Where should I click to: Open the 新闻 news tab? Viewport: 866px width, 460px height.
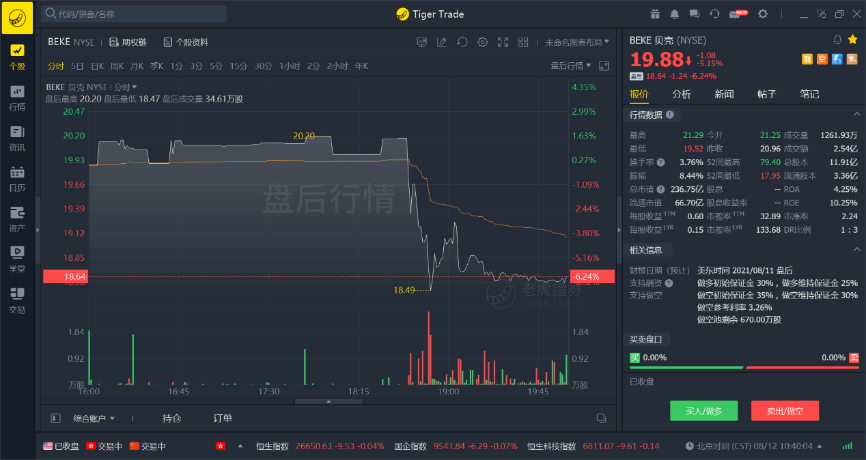pyautogui.click(x=724, y=94)
